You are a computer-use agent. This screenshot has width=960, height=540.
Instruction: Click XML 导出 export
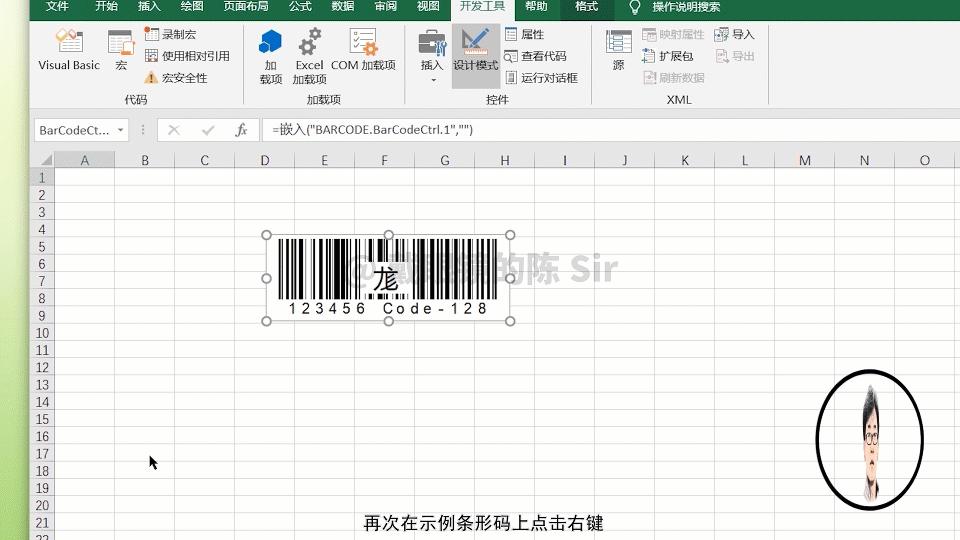734,56
